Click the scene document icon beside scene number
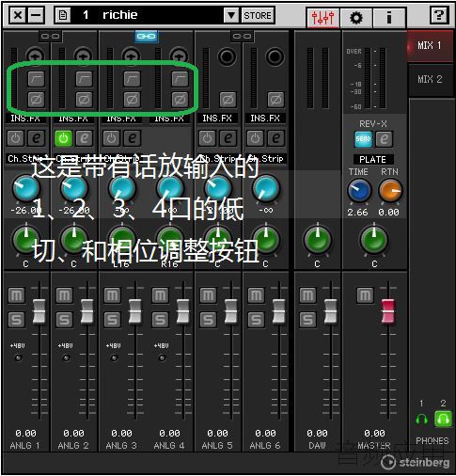456x476 pixels. pos(63,15)
